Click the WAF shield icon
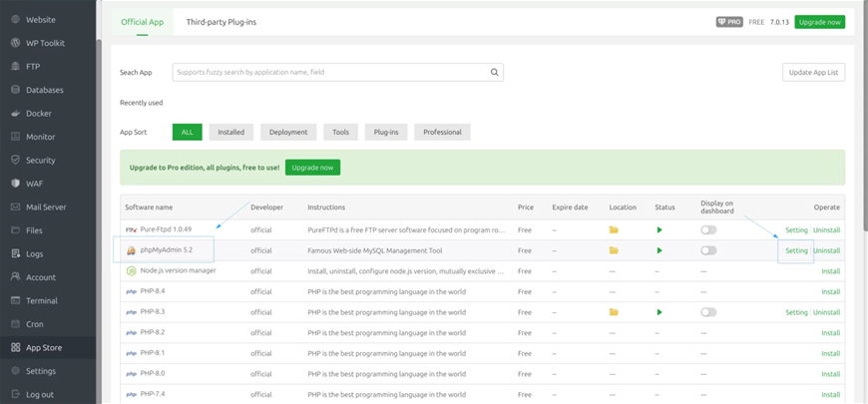 click(16, 184)
